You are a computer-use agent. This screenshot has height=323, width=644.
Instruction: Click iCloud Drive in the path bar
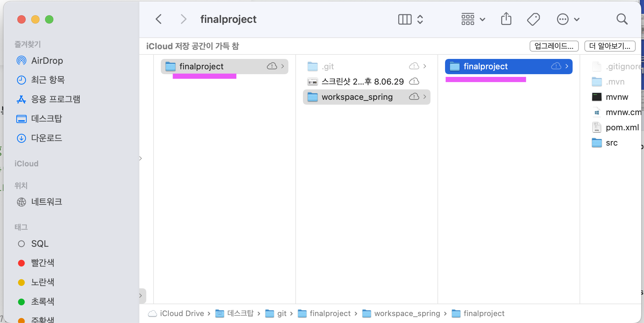coord(176,313)
